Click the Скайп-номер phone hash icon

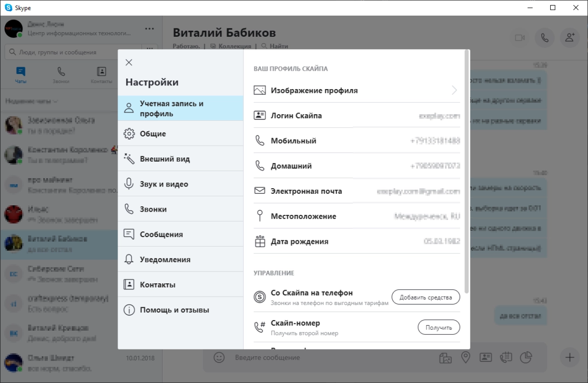[x=260, y=327]
